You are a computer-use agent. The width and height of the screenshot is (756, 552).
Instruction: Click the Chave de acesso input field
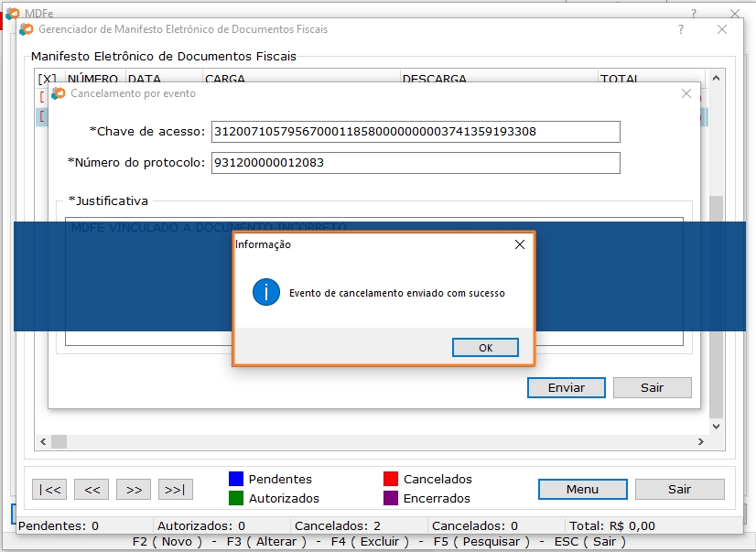point(415,132)
